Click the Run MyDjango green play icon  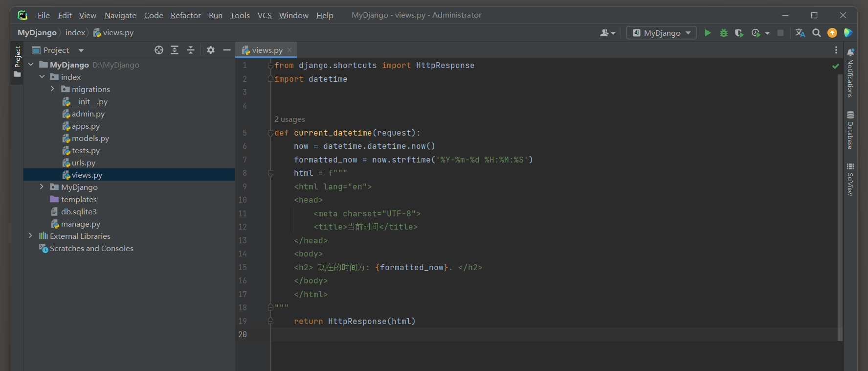tap(708, 33)
